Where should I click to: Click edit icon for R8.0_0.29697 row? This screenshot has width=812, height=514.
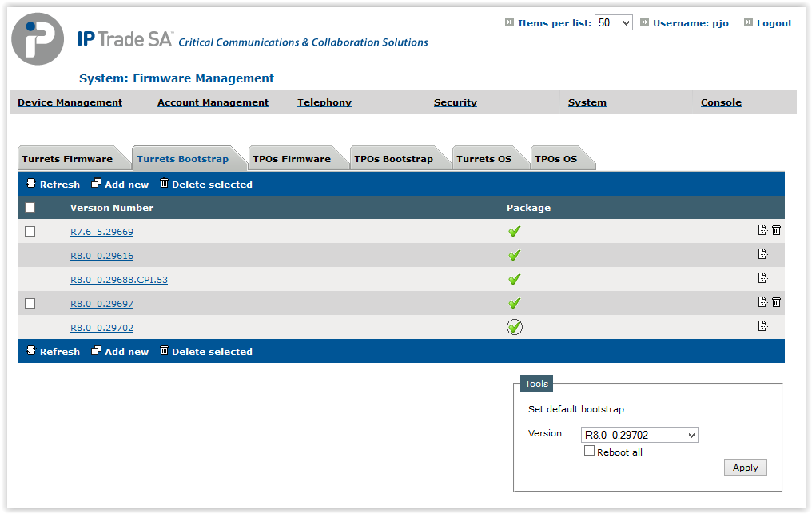click(x=762, y=302)
